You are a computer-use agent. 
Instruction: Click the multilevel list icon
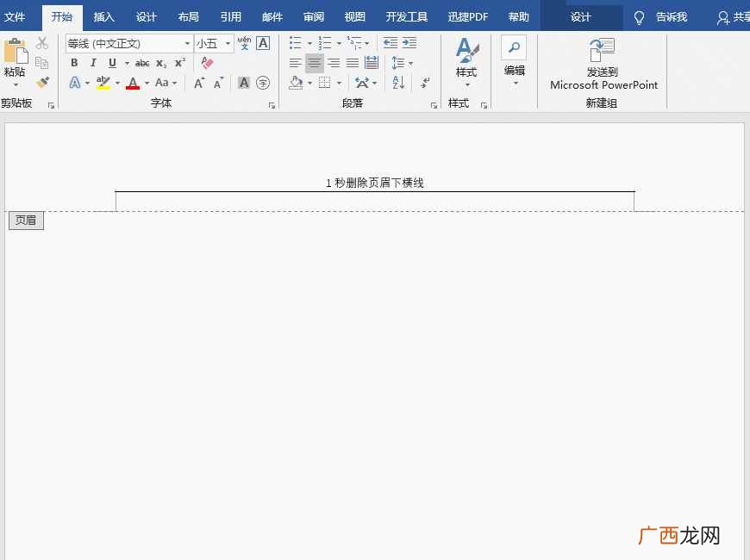pyautogui.click(x=354, y=43)
